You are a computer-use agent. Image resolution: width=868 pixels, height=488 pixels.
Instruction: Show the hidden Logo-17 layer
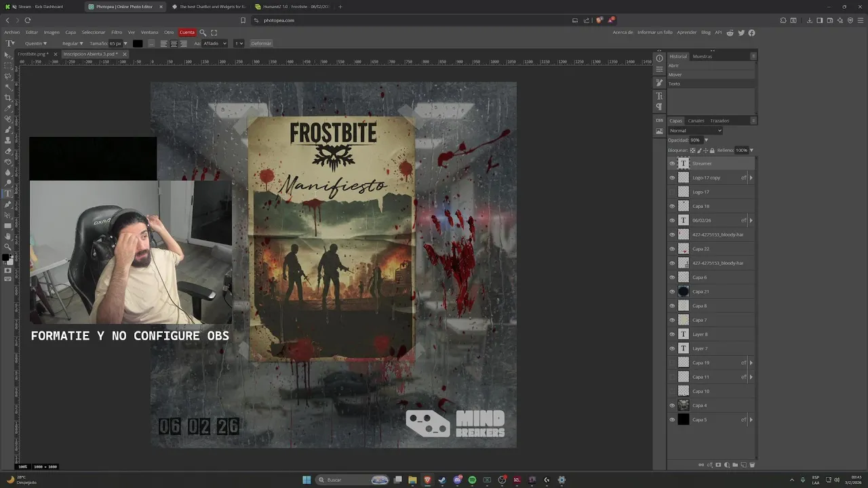click(672, 192)
